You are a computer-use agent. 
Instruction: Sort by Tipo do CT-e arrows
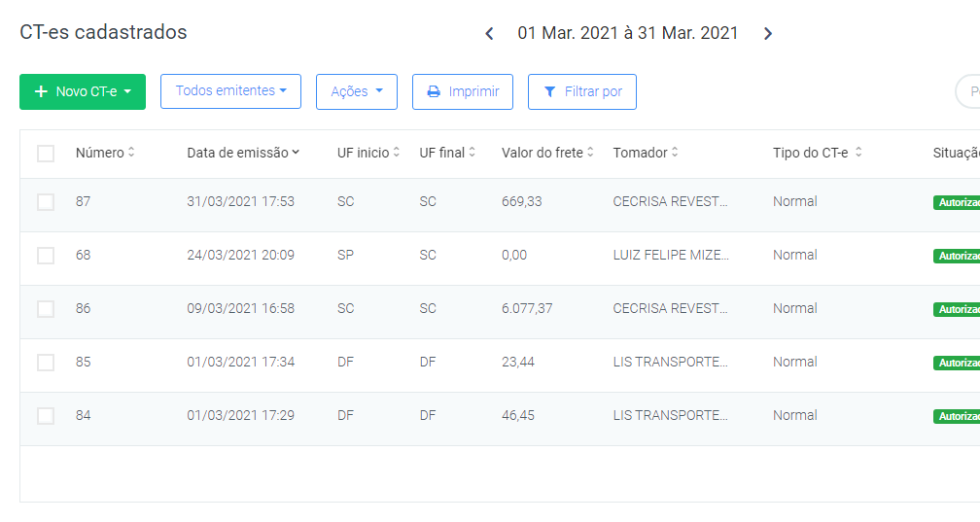tap(858, 154)
